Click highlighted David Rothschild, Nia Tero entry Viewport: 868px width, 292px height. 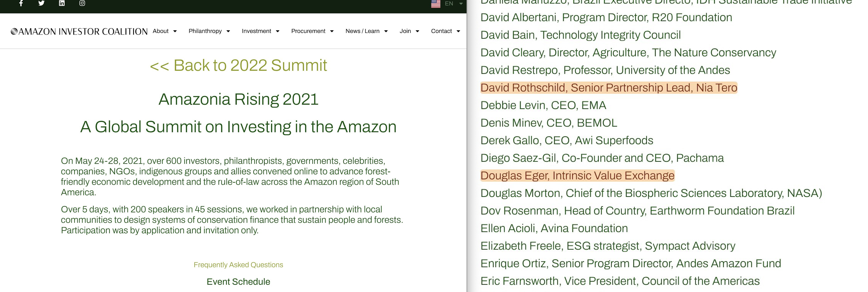(609, 88)
